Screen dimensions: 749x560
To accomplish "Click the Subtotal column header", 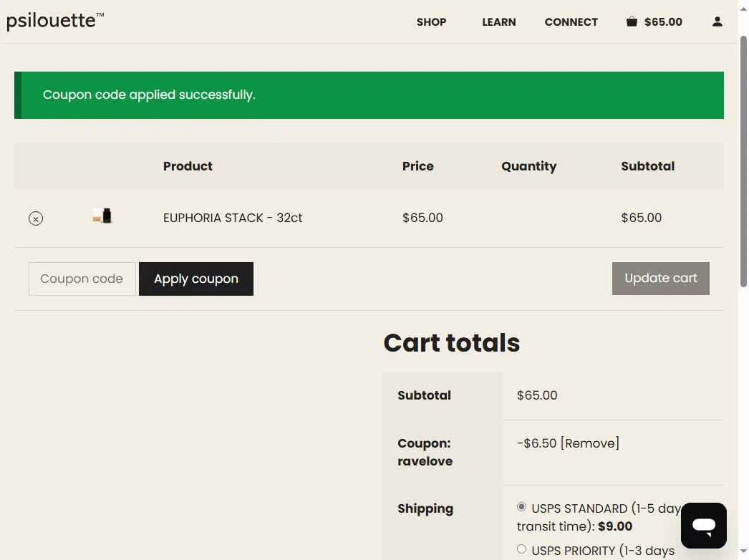I will coord(648,166).
